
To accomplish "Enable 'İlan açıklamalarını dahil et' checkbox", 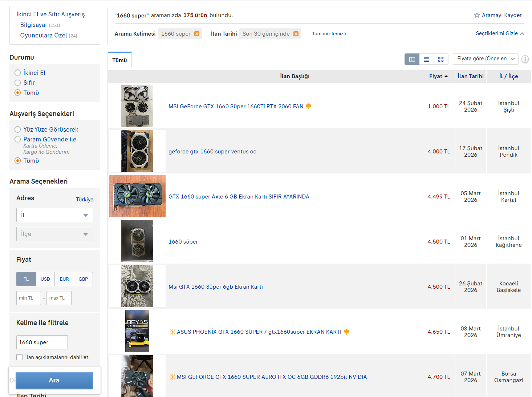I will (x=20, y=357).
